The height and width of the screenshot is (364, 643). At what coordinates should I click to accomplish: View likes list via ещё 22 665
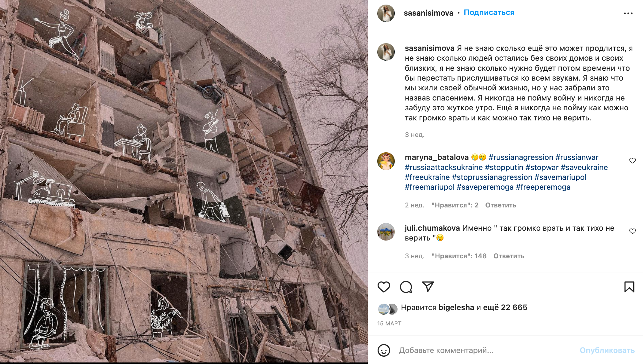coord(505,308)
